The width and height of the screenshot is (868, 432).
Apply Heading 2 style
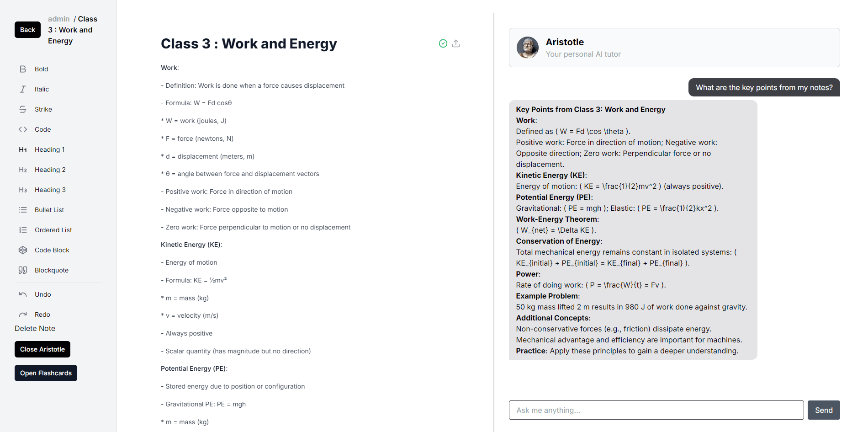(23, 170)
